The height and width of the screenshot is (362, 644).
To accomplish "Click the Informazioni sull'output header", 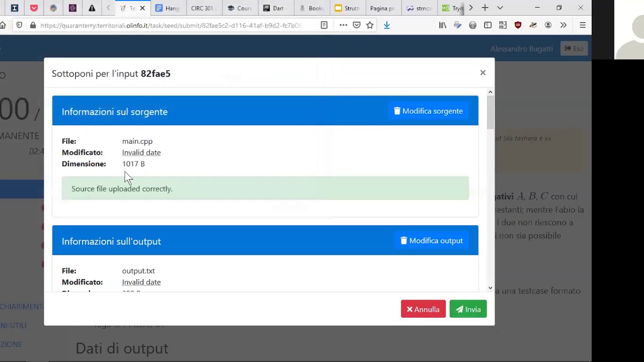I will point(111,241).
